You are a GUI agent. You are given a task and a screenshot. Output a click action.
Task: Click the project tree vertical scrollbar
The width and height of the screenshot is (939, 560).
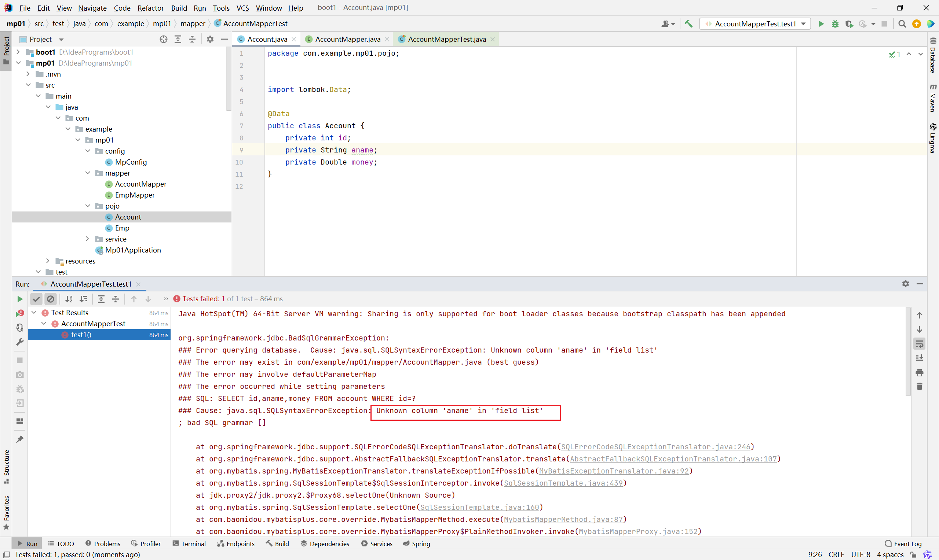point(229,79)
